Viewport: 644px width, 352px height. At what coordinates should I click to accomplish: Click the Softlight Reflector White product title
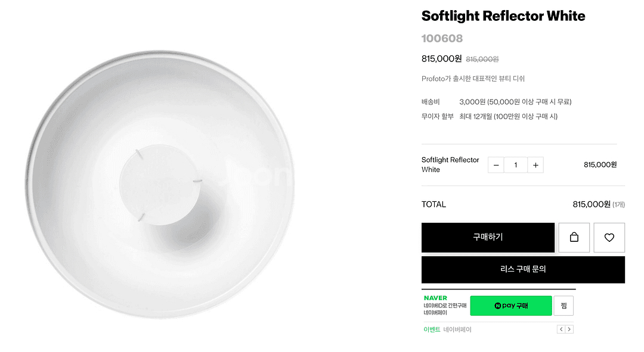click(503, 16)
